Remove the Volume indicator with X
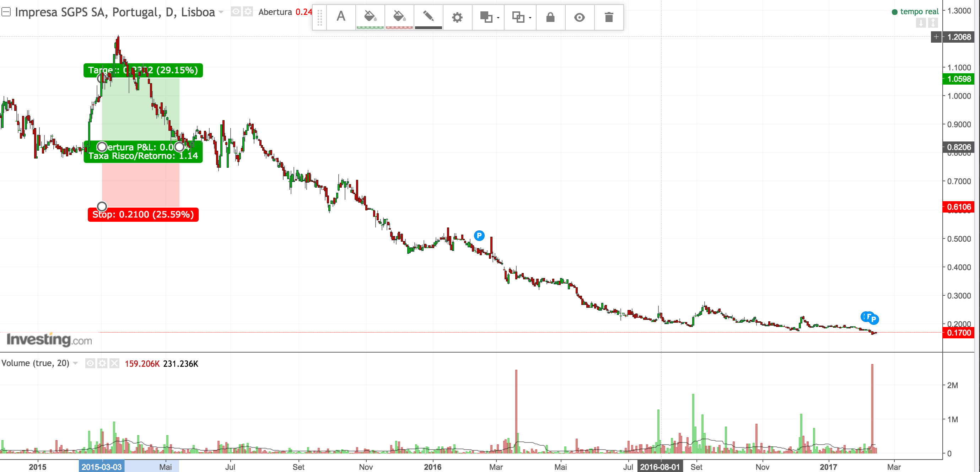980x472 pixels. (x=114, y=364)
